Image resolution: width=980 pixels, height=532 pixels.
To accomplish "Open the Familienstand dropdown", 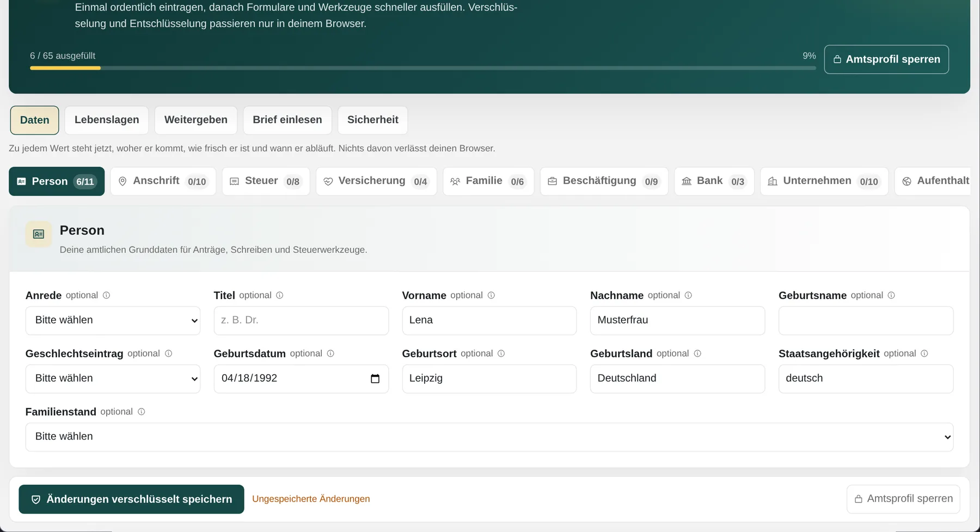I will click(489, 437).
